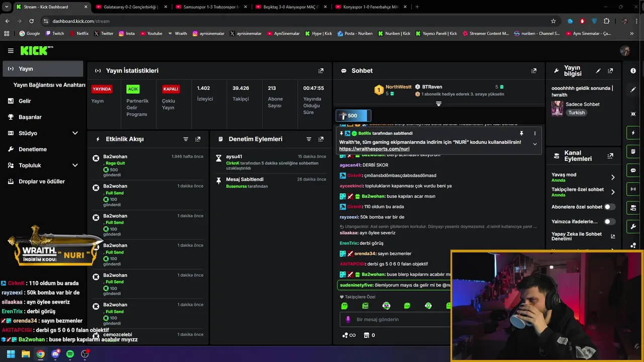Edit stream info with pencil in Yayın bilgisi
The image size is (644, 362).
[598, 71]
